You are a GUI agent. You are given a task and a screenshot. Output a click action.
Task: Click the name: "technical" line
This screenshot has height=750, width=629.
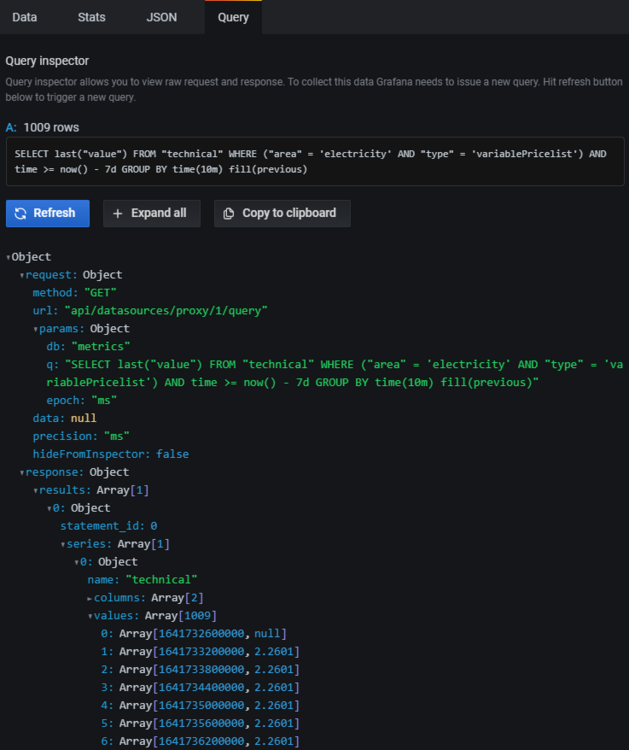click(143, 580)
